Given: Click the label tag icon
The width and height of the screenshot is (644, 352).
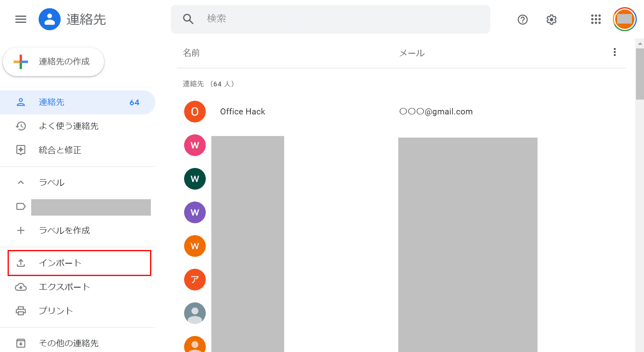Looking at the screenshot, I should (21, 206).
